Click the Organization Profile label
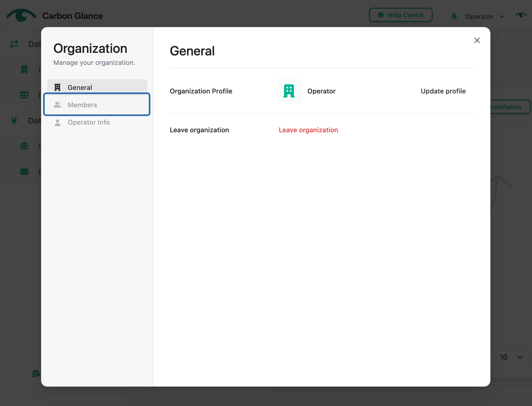 [x=201, y=91]
